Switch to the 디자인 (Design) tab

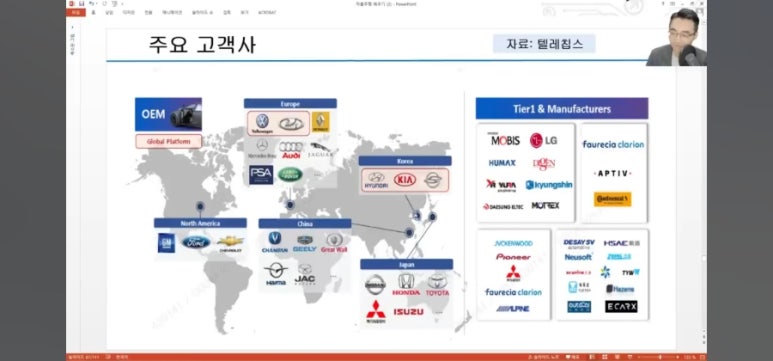click(x=128, y=12)
